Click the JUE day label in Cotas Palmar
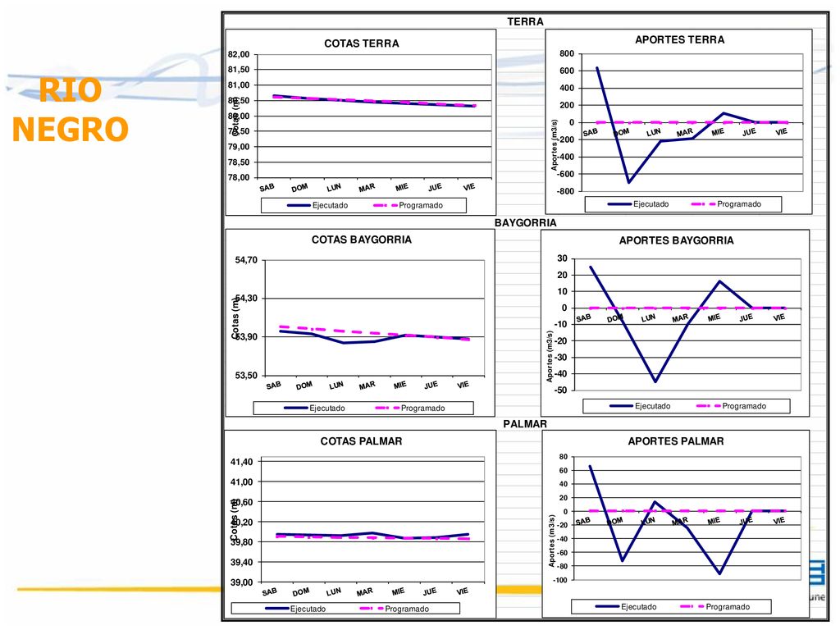This screenshot has width=840, height=630. click(430, 591)
